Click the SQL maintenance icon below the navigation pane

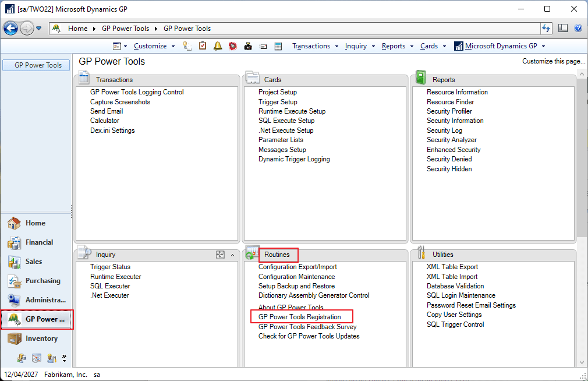click(x=22, y=359)
